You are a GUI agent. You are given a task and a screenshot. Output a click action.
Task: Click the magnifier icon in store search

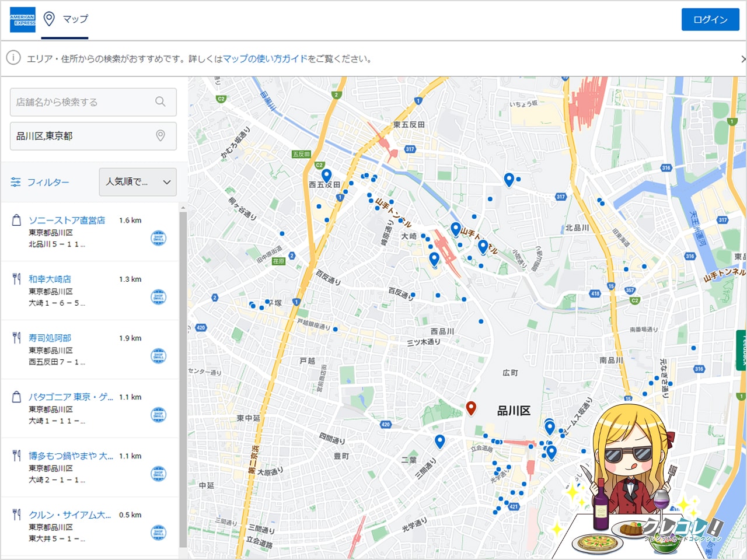[160, 101]
